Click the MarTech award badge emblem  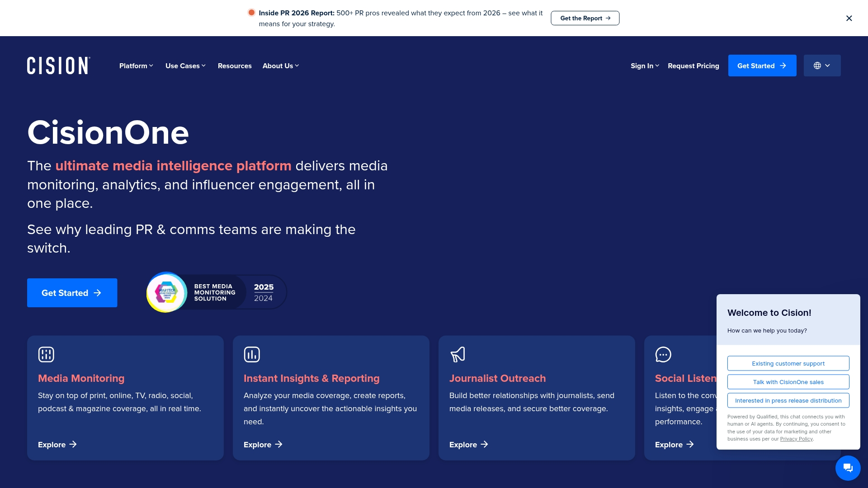tap(167, 292)
